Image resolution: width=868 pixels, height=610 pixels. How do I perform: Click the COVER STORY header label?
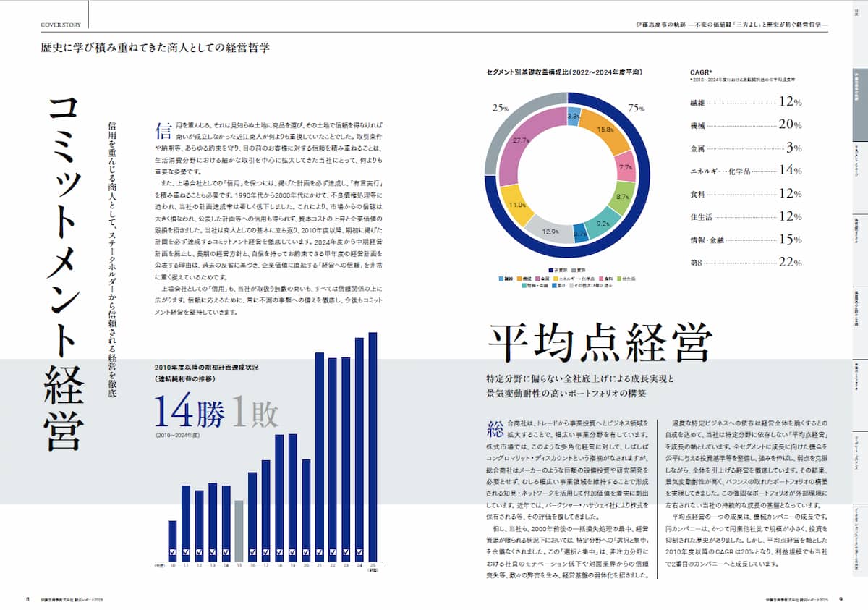click(x=61, y=24)
